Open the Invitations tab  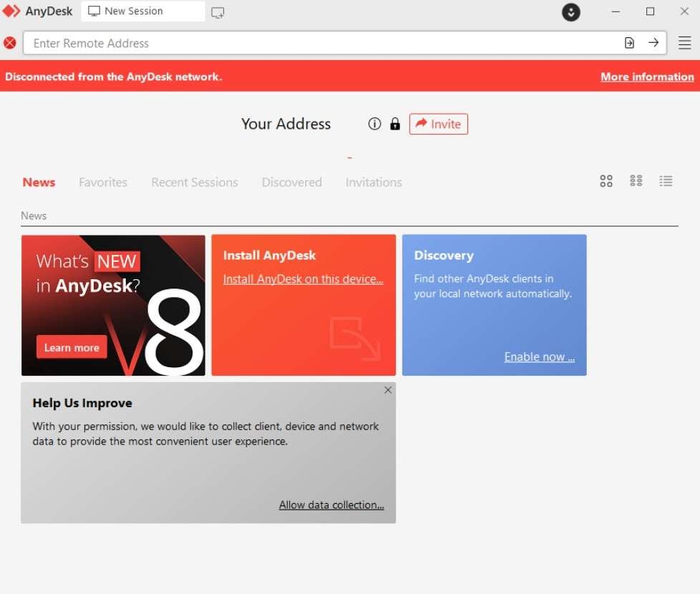click(x=374, y=182)
